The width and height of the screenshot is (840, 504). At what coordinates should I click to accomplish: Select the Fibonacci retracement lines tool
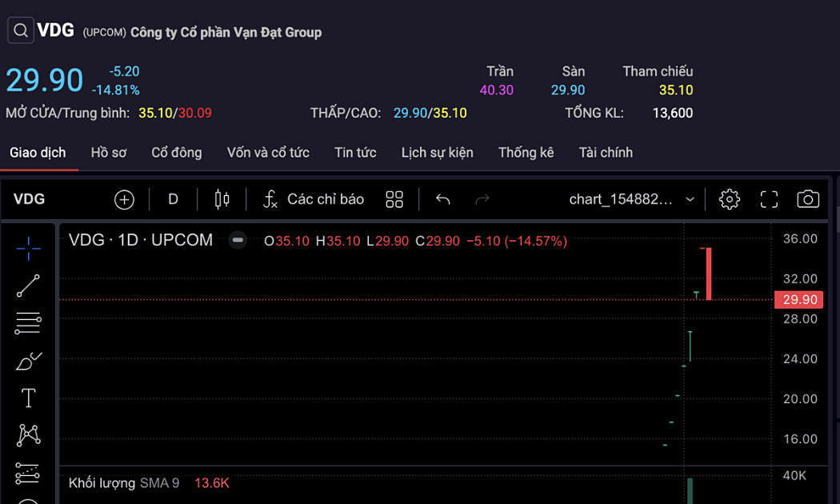pos(28,323)
